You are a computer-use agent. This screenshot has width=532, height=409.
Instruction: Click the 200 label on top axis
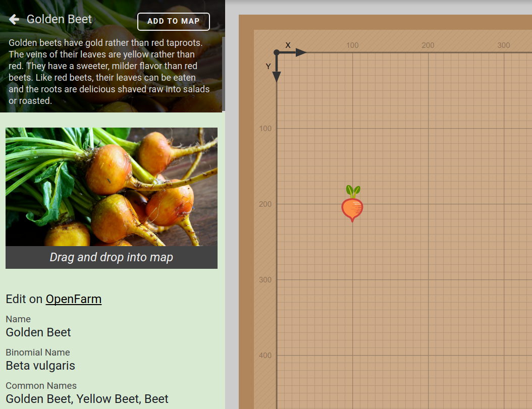pyautogui.click(x=428, y=45)
